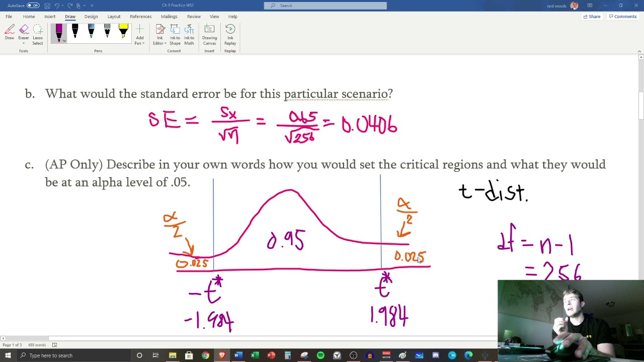Image resolution: width=644 pixels, height=362 pixels.
Task: Toggle Touch/Mouse mode icon
Action: tap(78, 6)
